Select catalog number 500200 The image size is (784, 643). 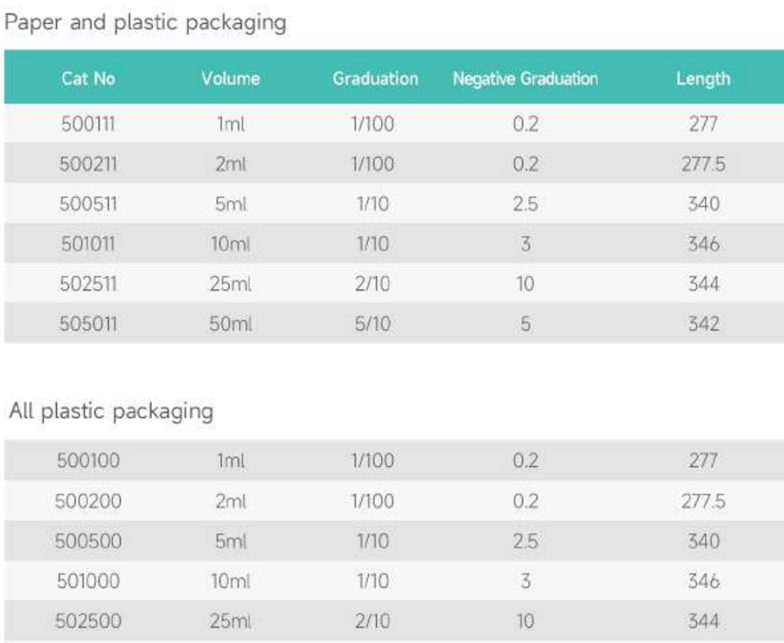[x=88, y=501]
